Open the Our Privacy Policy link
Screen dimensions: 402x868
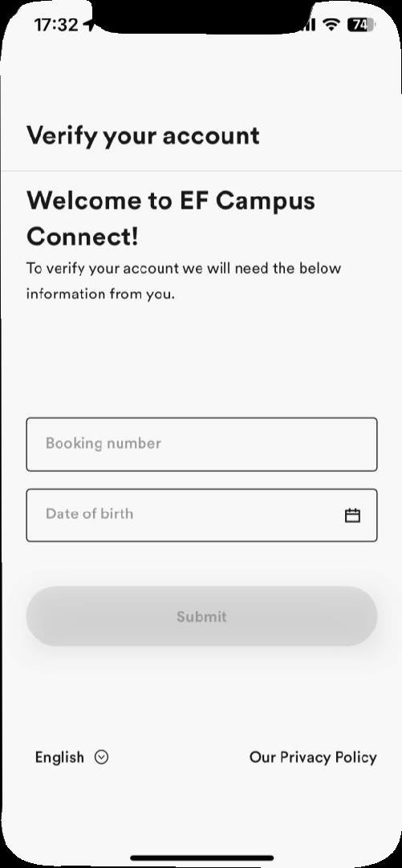[313, 756]
